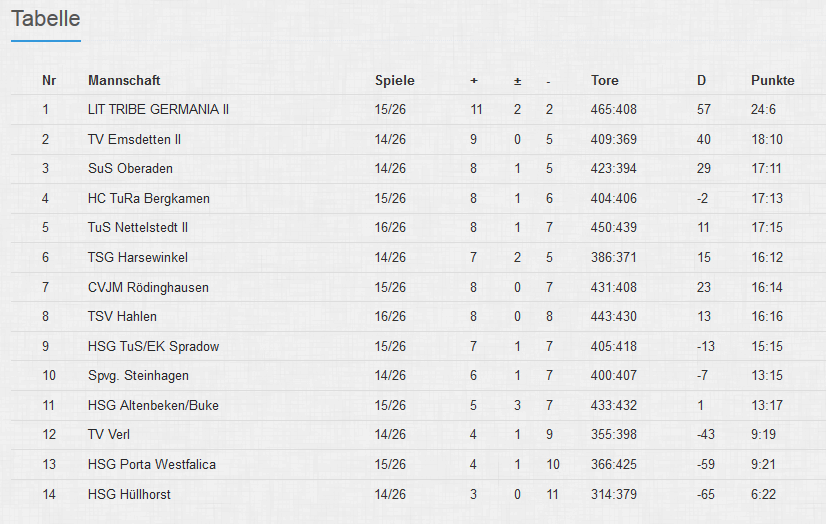
Task: Click TV Verl team name
Action: (109, 435)
